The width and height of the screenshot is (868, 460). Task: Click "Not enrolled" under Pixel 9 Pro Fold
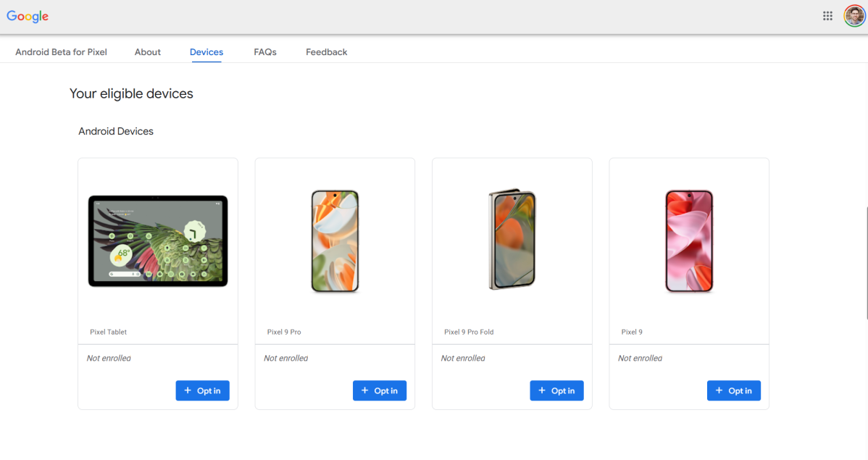point(463,358)
